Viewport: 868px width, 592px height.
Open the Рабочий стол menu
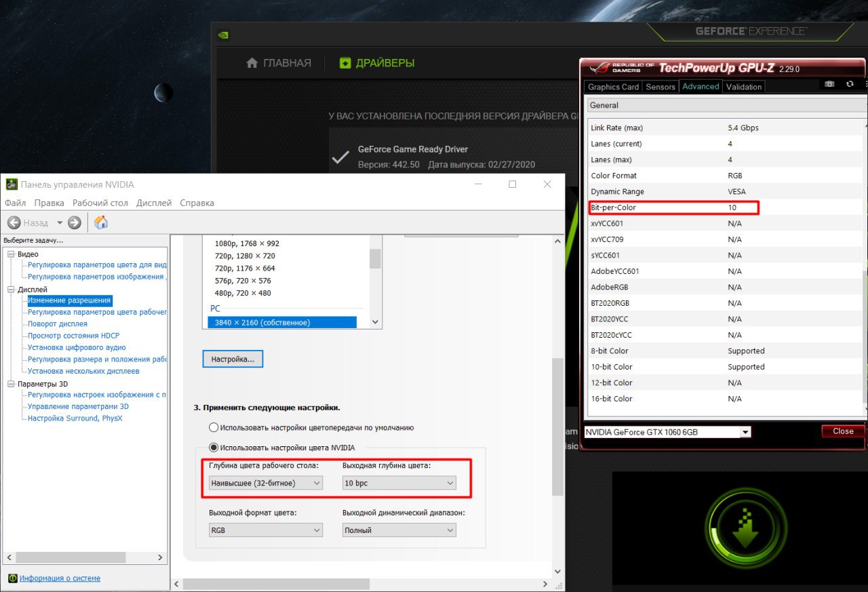tap(100, 203)
